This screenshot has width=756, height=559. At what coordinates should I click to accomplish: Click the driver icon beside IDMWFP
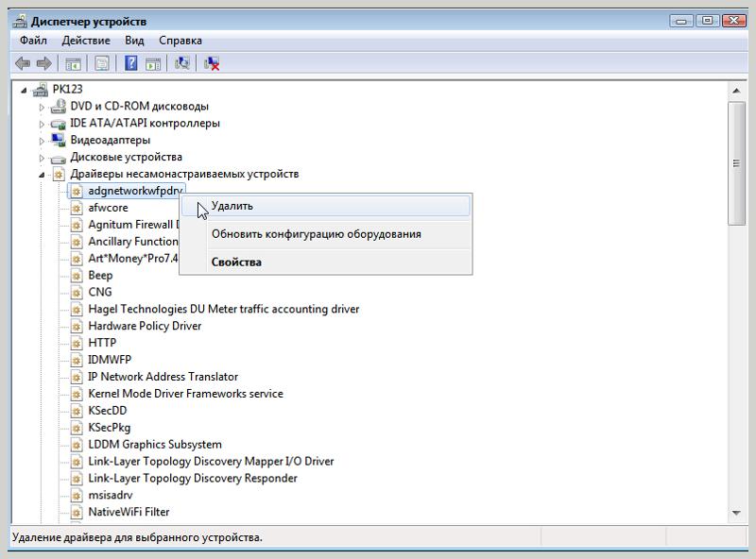[x=77, y=360]
